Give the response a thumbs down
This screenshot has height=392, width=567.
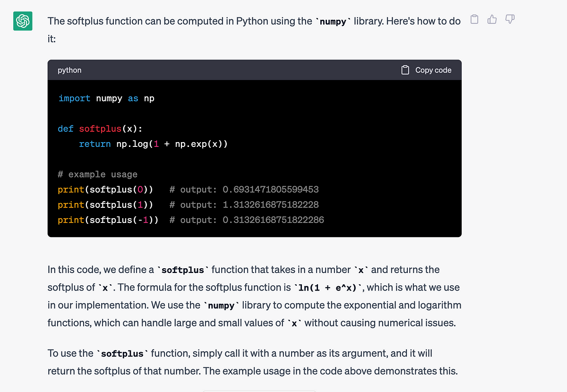pyautogui.click(x=509, y=19)
